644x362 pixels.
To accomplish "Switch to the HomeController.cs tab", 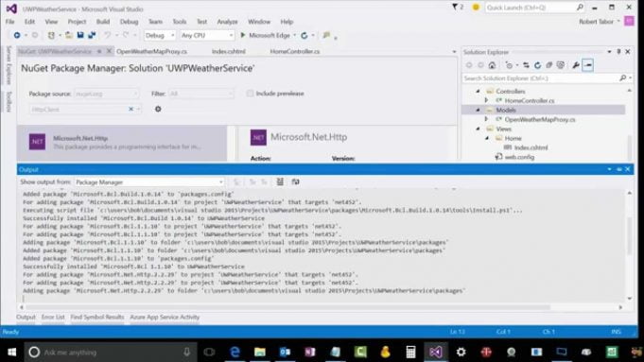I will coord(294,51).
